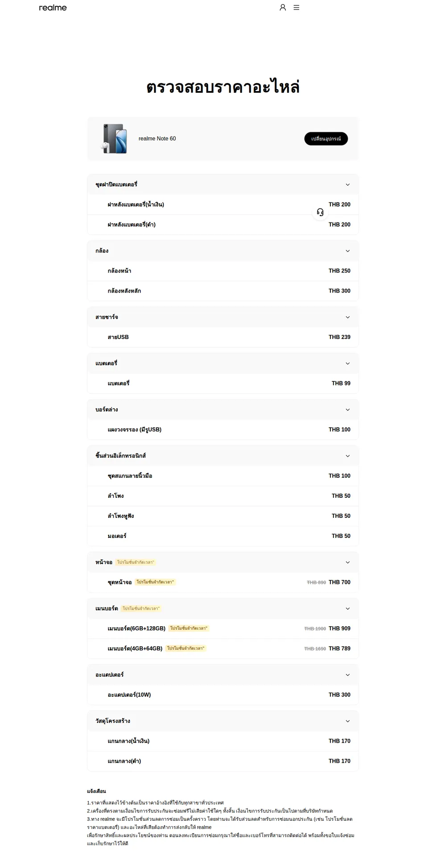Select the สายUSB THB 239 row
This screenshot has width=446, height=868.
(223, 337)
